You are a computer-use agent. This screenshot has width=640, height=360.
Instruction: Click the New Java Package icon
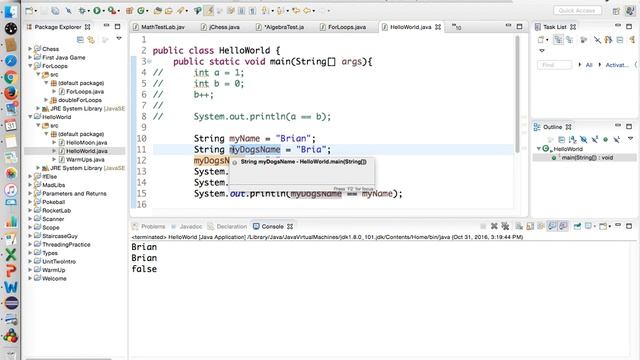[129, 11]
